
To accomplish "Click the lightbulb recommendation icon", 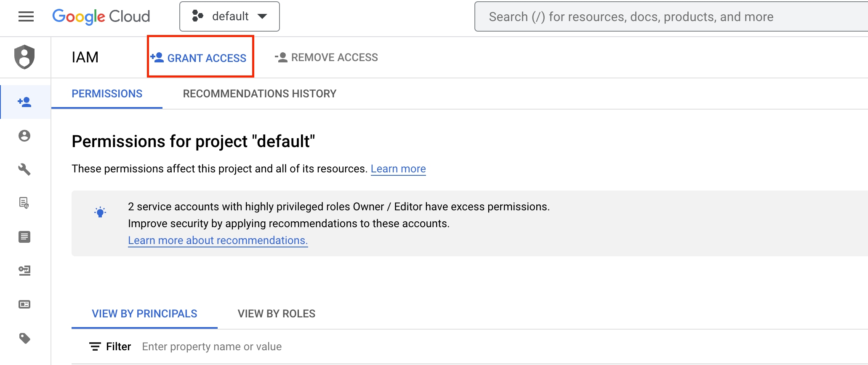I will (x=100, y=212).
